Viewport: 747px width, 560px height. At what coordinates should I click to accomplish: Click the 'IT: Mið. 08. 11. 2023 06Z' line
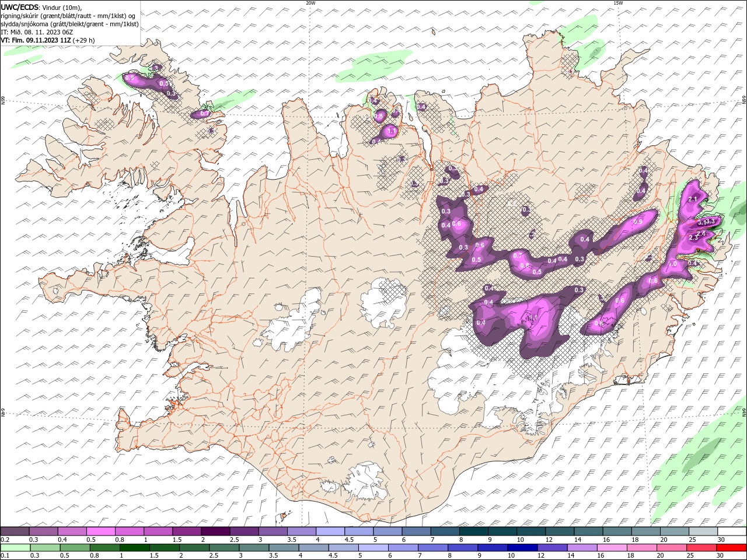click(x=37, y=32)
